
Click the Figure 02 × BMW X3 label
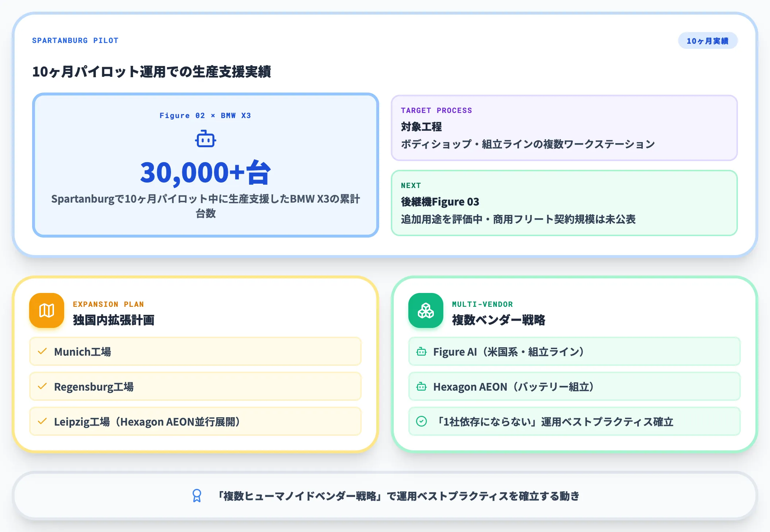click(x=206, y=116)
